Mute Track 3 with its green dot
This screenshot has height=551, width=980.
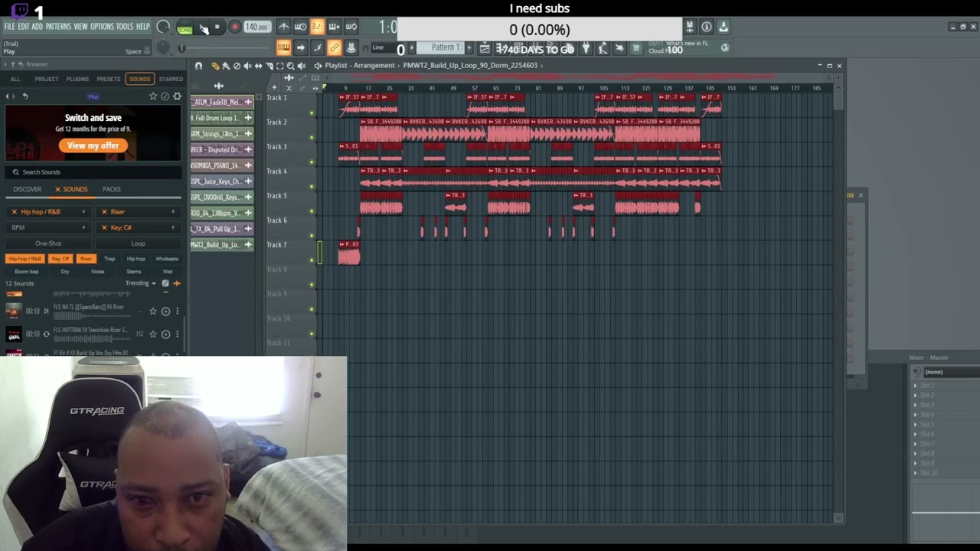312,162
